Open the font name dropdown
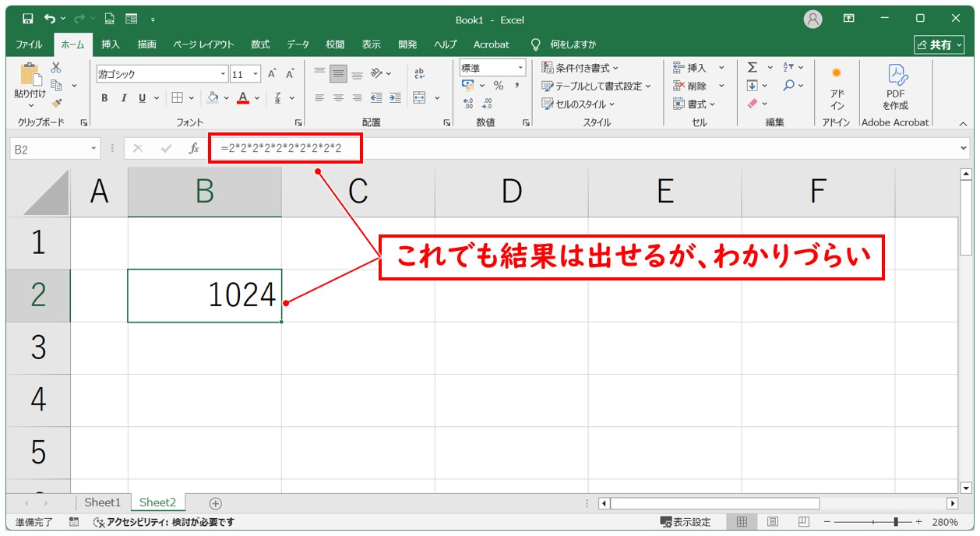Screen dimensions: 980x536 [x=223, y=75]
